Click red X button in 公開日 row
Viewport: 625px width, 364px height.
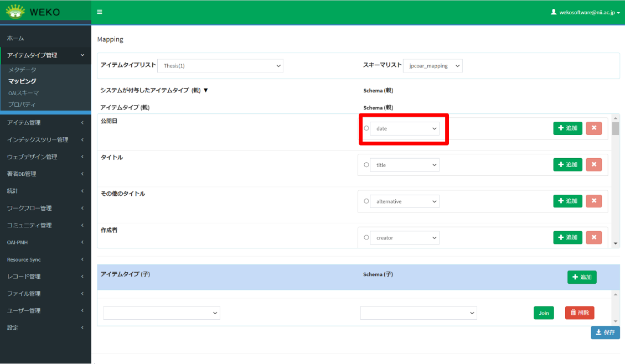point(593,128)
